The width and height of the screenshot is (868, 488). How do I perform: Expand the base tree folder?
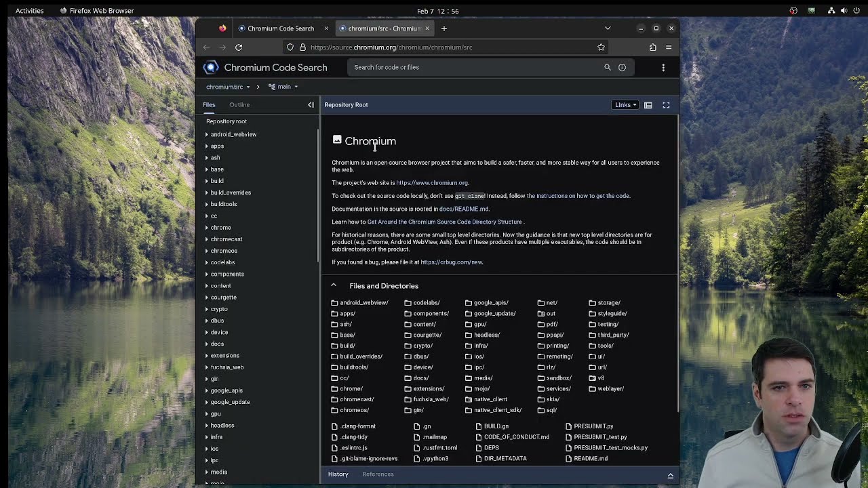point(207,169)
